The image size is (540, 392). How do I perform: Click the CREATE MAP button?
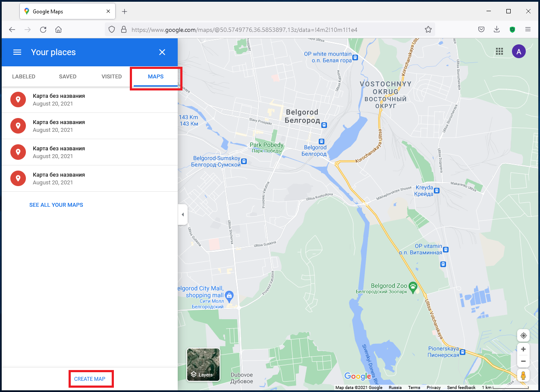click(90, 379)
